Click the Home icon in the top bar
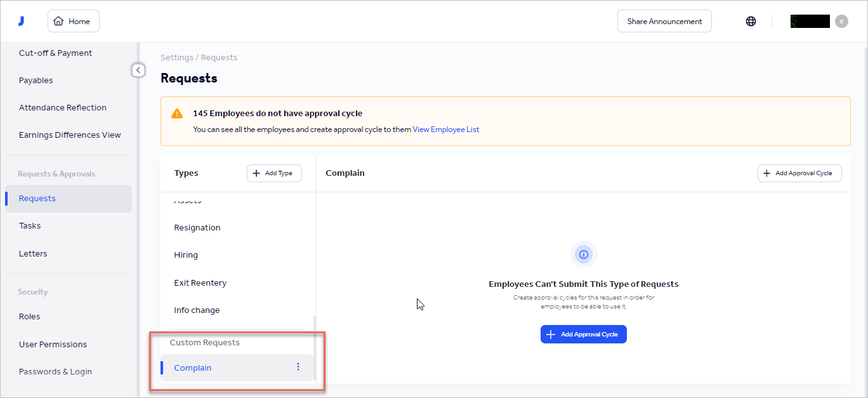Image resolution: width=868 pixels, height=398 pixels. pyautogui.click(x=58, y=21)
